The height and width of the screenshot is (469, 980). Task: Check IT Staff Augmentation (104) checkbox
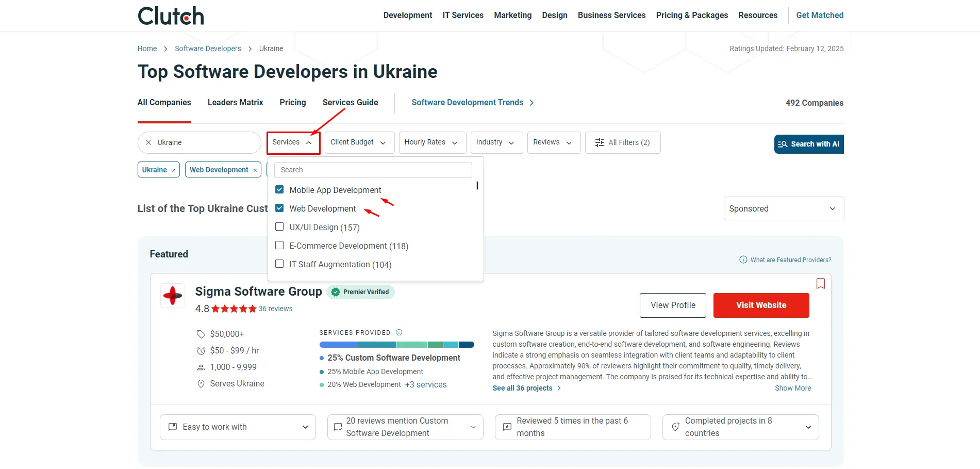(x=279, y=264)
